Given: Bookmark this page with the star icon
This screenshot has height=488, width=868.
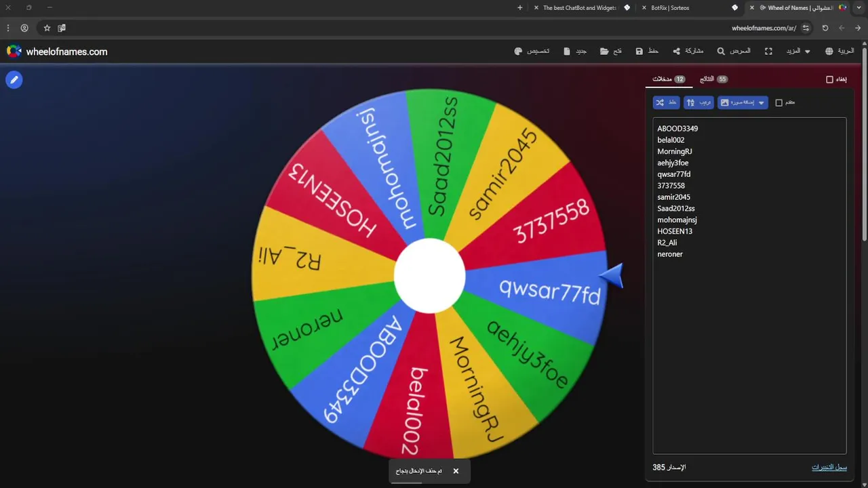Looking at the screenshot, I should point(47,28).
